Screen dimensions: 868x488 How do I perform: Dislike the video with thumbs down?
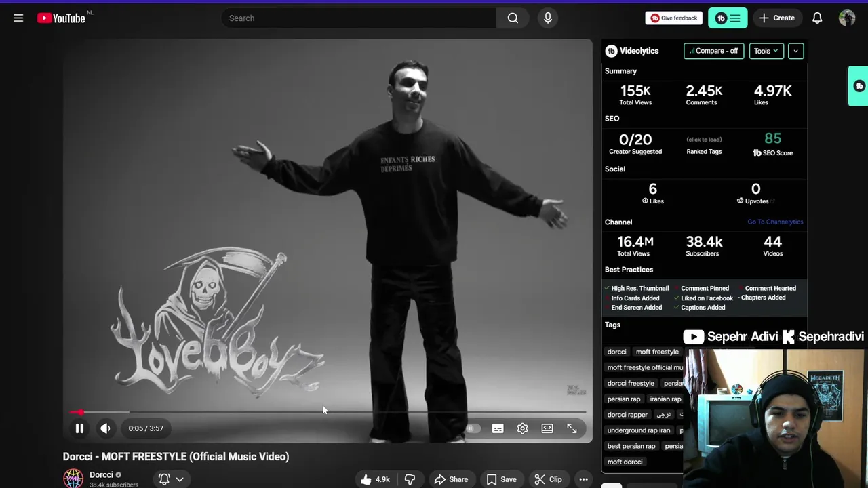click(x=410, y=479)
